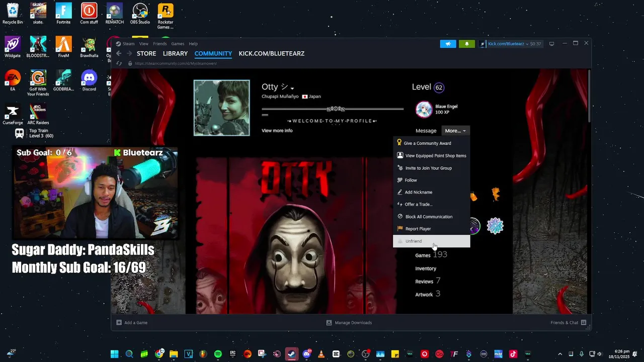Choose Add Nickname from the menu

pyautogui.click(x=431, y=192)
